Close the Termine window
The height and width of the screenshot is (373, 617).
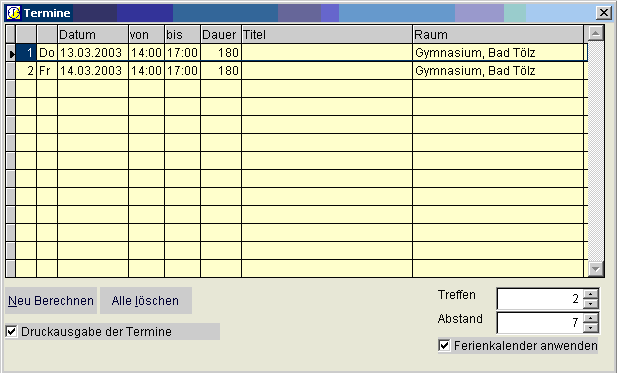click(604, 13)
